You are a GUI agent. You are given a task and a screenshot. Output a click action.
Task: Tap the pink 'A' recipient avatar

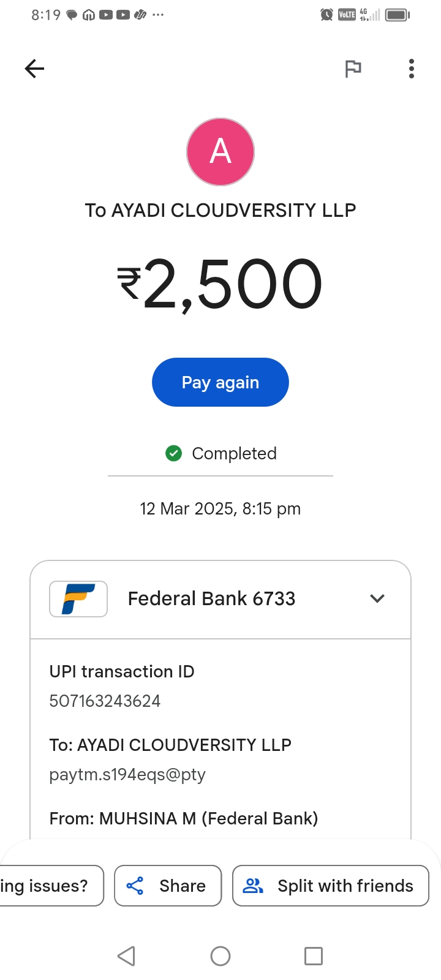coord(221,152)
